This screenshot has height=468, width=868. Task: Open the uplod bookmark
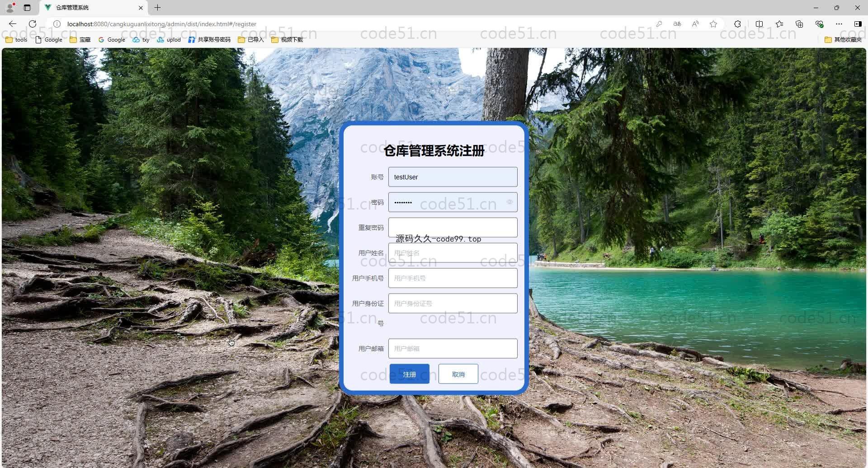tap(169, 40)
